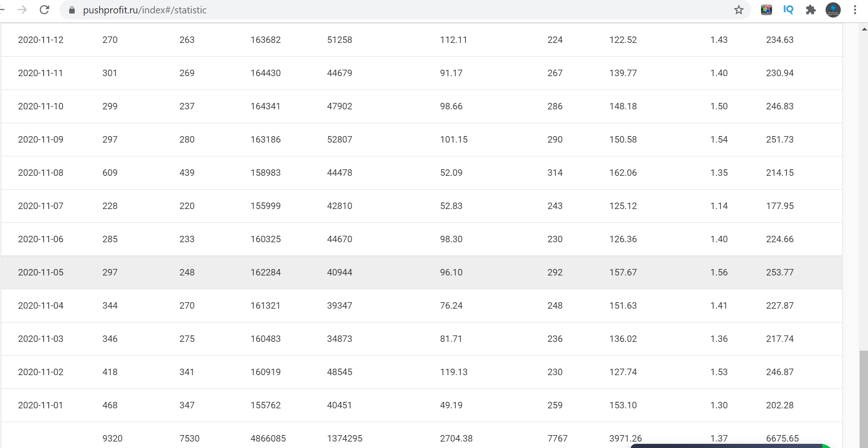The width and height of the screenshot is (868, 448).
Task: Open the IQ browser extension
Action: pos(788,10)
